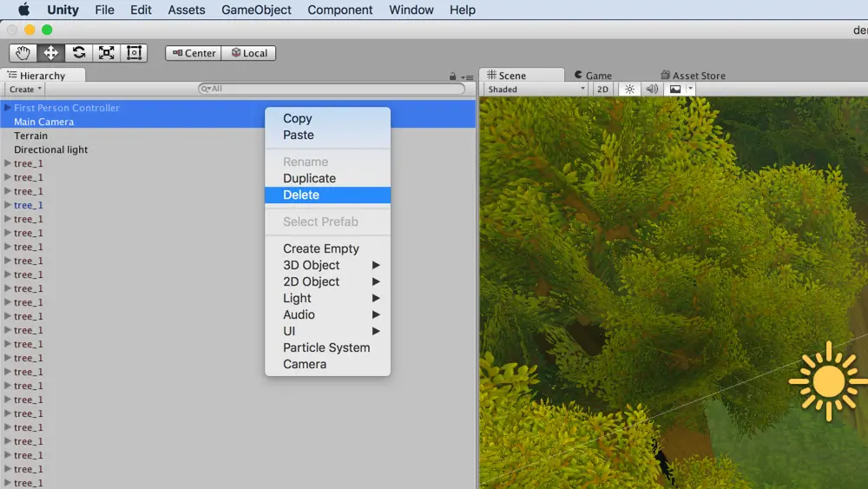Click the sun gizmo in Scene view
Viewport: 868px width, 489px height.
click(828, 381)
